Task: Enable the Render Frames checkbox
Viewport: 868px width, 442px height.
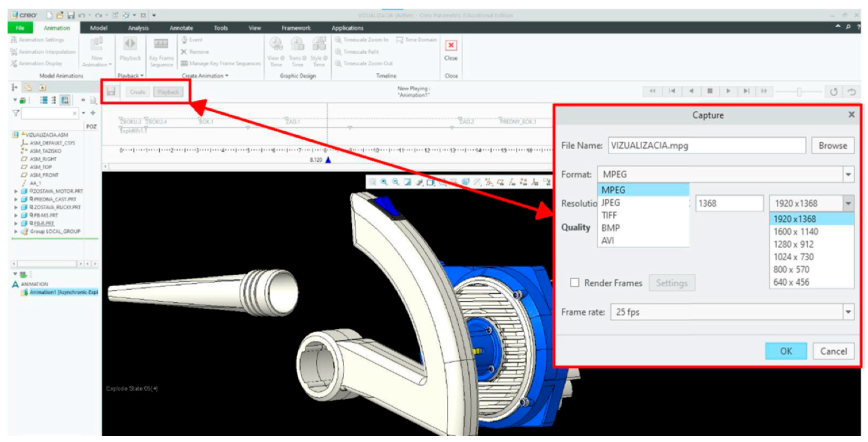Action: pyautogui.click(x=575, y=282)
